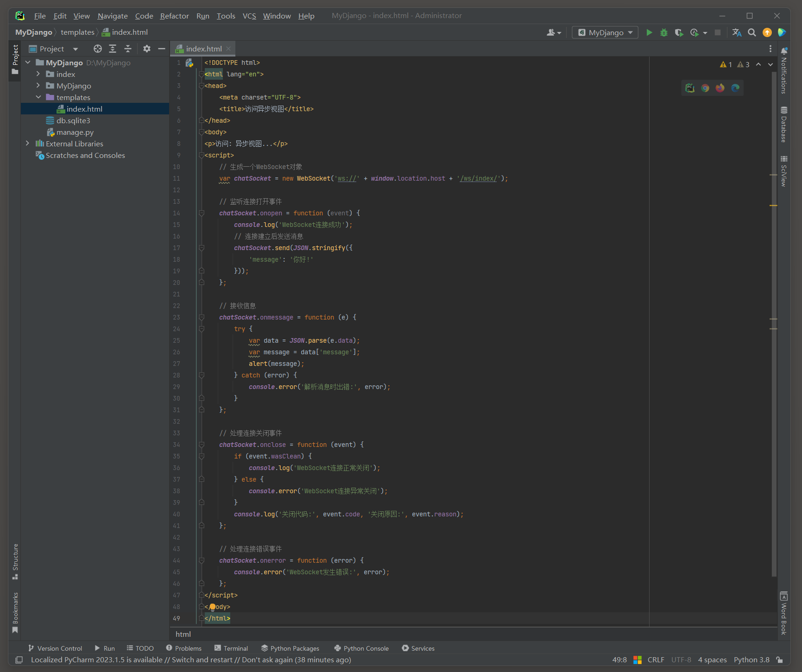Collapse the templates folder

(x=38, y=97)
